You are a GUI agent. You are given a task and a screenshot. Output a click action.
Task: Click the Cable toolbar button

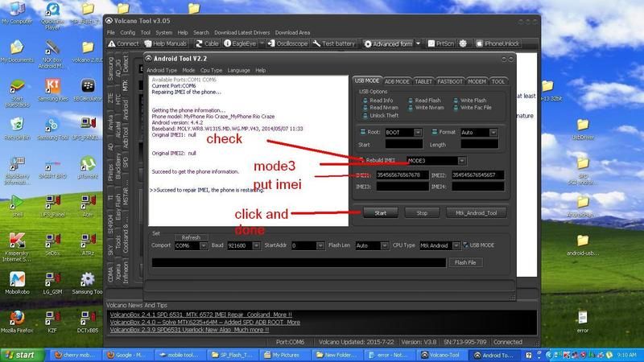tap(207, 43)
